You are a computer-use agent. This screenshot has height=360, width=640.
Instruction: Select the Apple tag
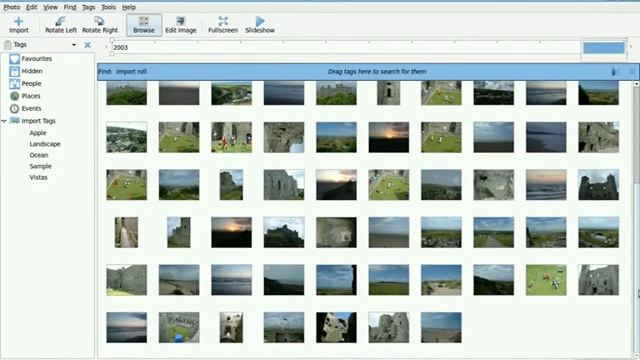(38, 133)
